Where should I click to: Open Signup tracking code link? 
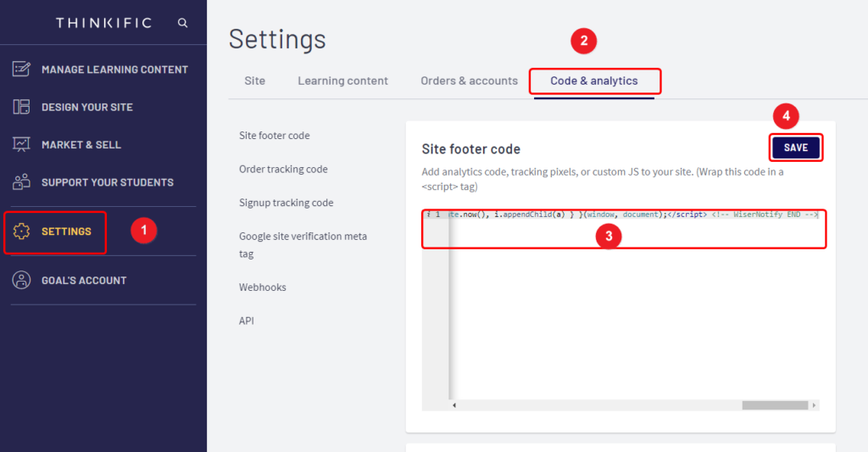[x=286, y=203]
